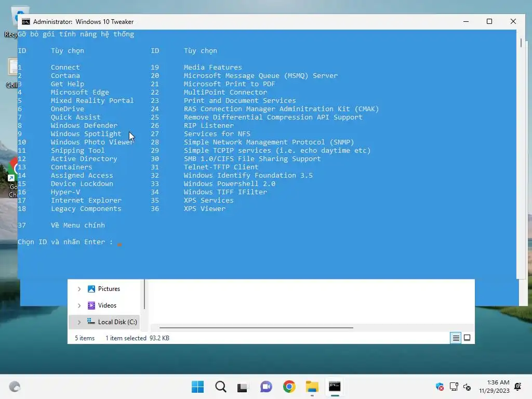Click the cmd icon in the title bar
532x399 pixels.
(26, 22)
